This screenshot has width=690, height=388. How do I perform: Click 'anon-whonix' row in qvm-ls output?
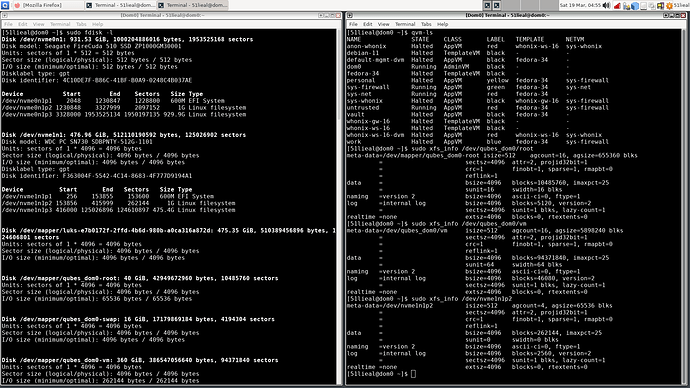[x=474, y=46]
